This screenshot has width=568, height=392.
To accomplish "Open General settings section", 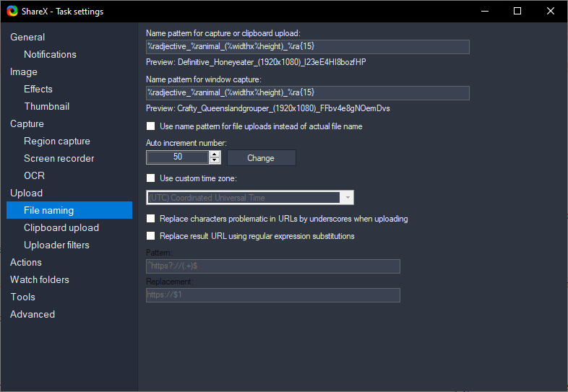I will point(27,37).
